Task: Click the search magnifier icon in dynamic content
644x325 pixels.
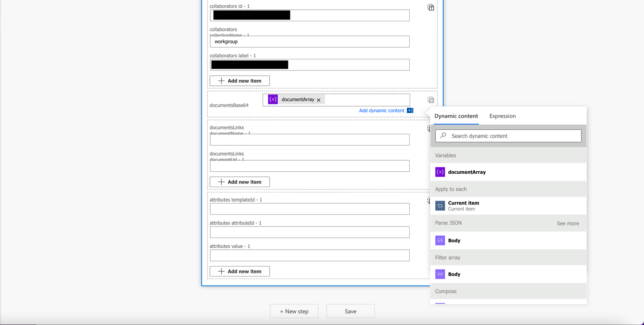Action: pos(443,135)
